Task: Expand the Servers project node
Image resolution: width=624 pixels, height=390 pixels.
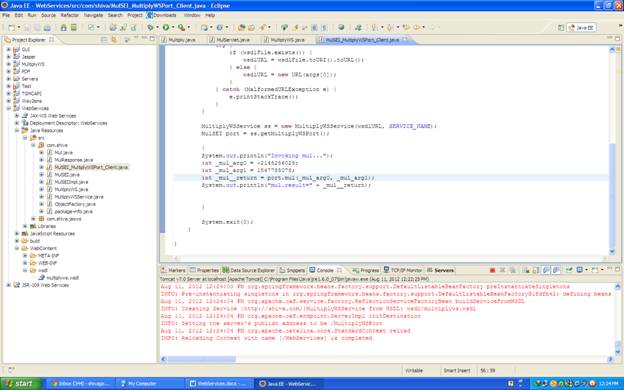Action: pos(8,79)
